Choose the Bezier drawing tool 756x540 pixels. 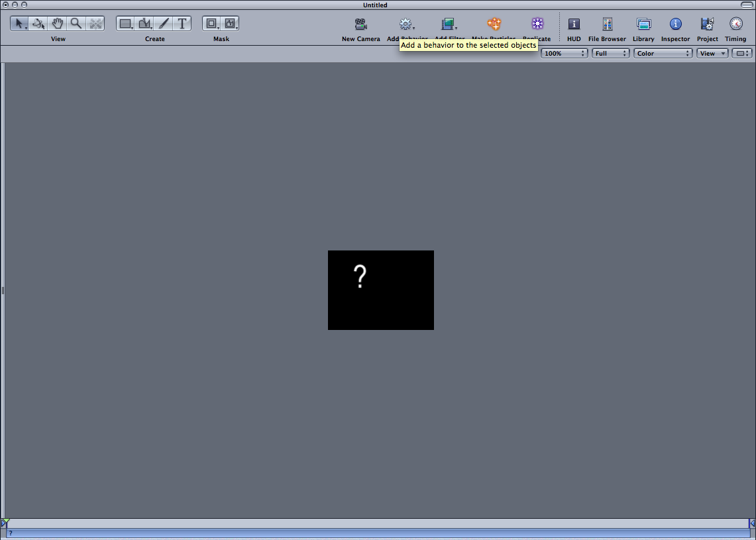[x=144, y=24]
